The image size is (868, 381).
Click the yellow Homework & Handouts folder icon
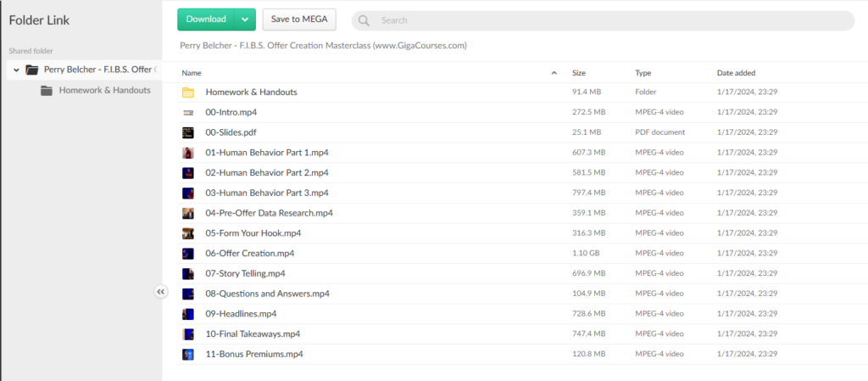click(x=188, y=92)
